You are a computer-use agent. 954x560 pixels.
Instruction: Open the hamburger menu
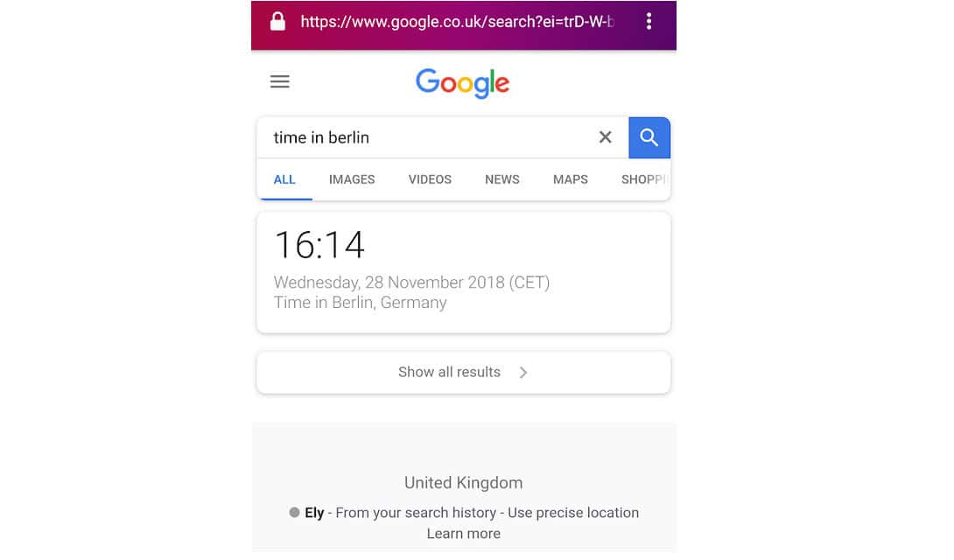click(279, 81)
